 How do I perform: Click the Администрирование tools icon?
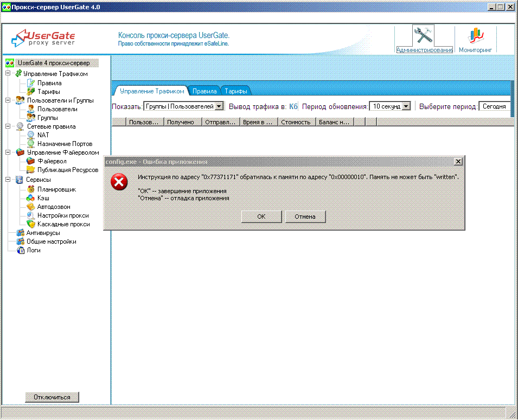click(x=424, y=36)
